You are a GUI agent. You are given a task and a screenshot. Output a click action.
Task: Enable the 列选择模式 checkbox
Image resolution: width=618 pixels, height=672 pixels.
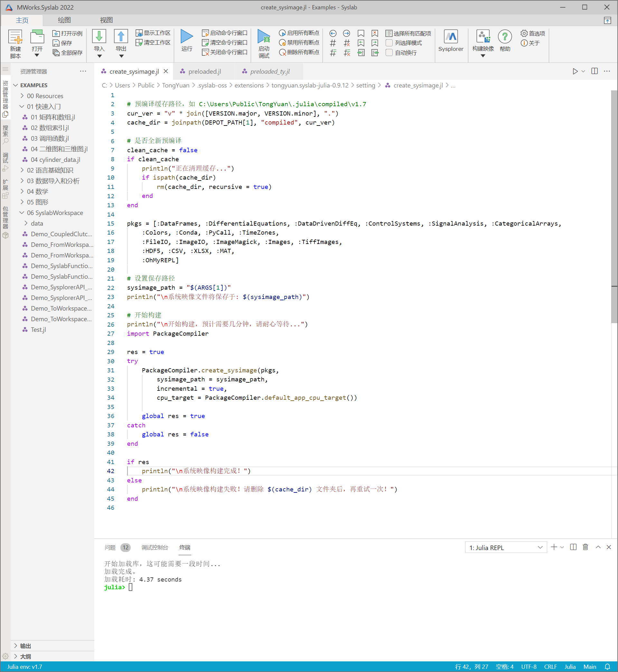[389, 43]
